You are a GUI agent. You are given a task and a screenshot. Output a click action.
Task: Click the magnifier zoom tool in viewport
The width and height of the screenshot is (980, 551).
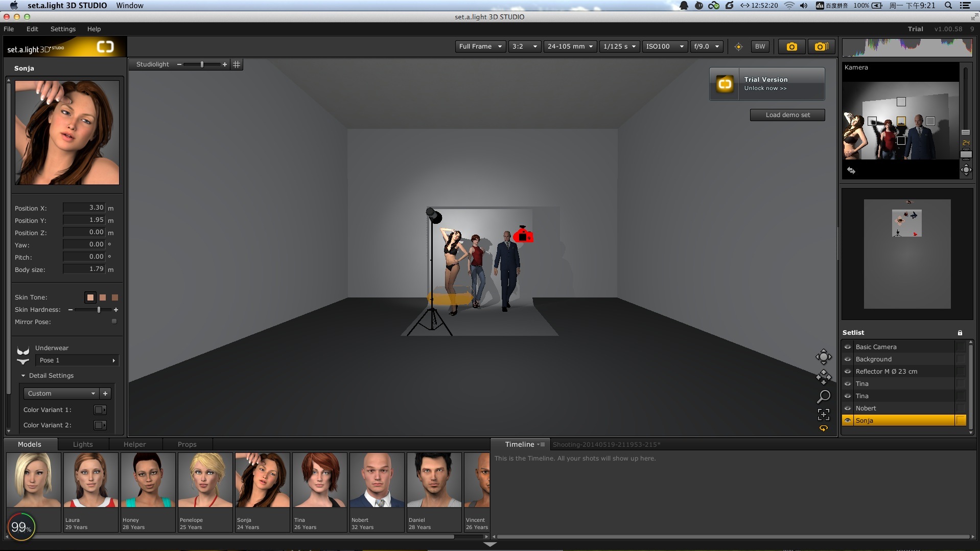pyautogui.click(x=823, y=396)
